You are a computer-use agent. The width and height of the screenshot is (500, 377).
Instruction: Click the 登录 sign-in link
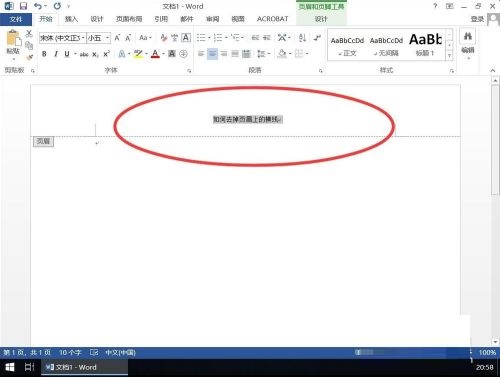point(477,19)
